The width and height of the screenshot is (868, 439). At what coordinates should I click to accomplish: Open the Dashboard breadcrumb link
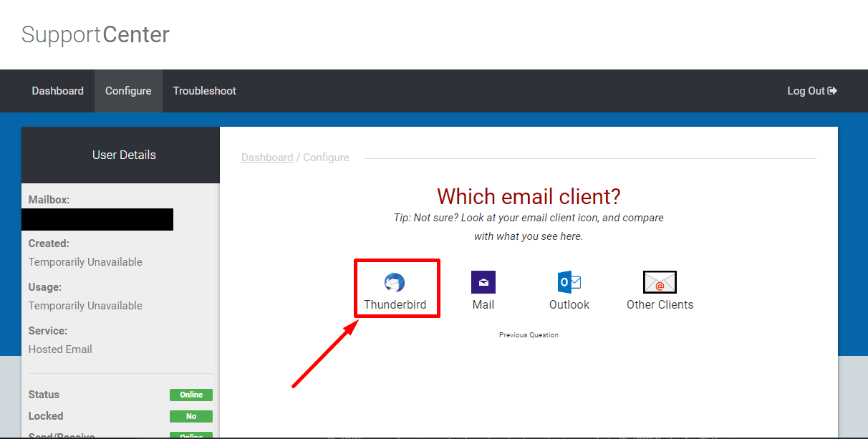point(267,157)
